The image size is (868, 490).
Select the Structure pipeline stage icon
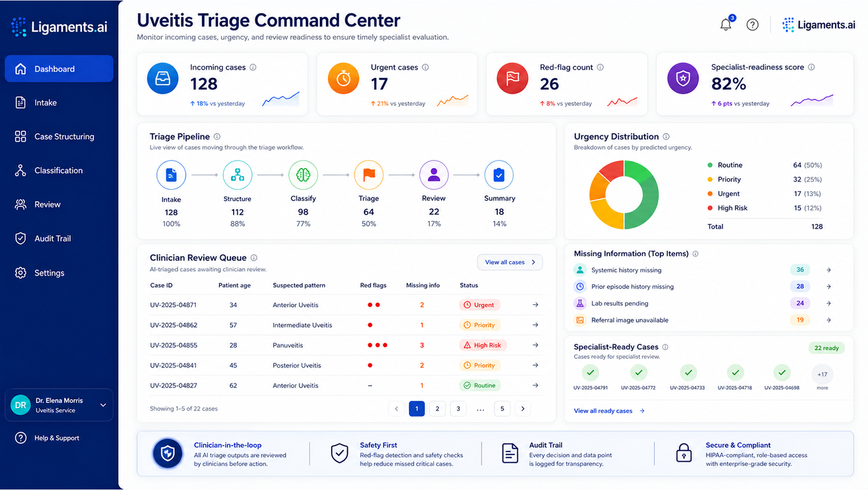click(x=237, y=175)
